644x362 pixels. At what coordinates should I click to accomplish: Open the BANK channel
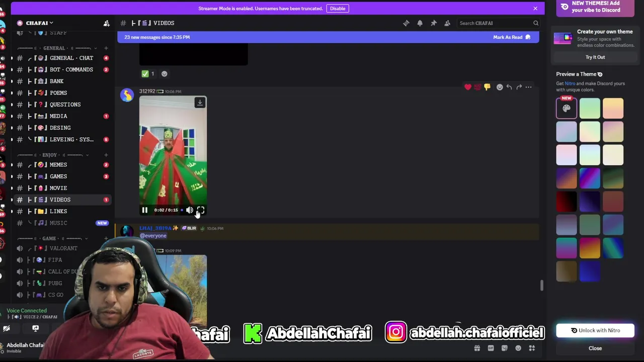pyautogui.click(x=62, y=81)
